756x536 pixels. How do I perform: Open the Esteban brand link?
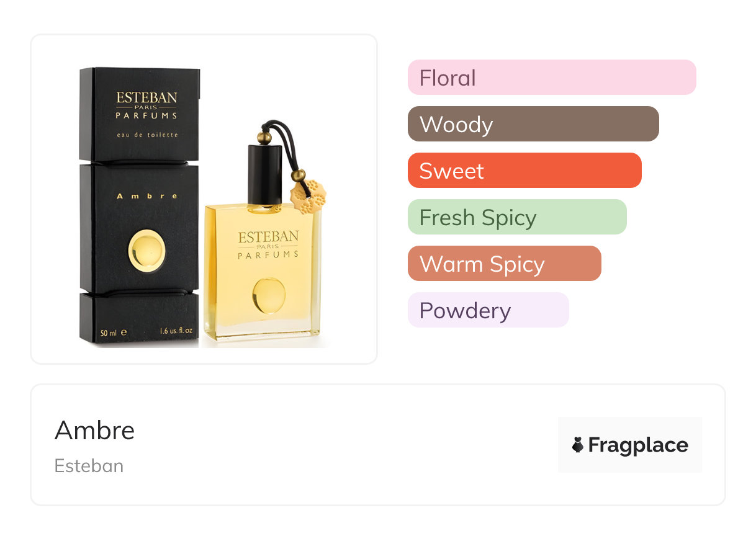click(89, 466)
